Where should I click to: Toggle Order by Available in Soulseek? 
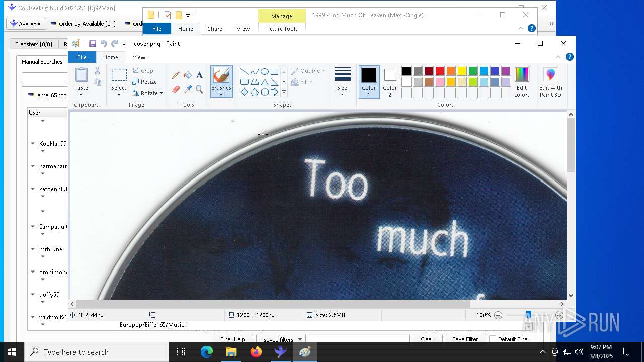(x=83, y=24)
